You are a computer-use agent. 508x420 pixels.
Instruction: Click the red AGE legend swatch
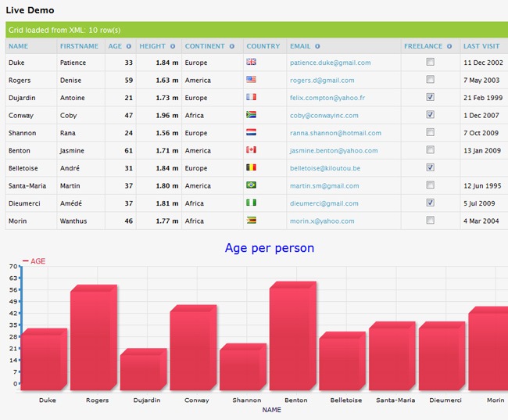click(26, 261)
